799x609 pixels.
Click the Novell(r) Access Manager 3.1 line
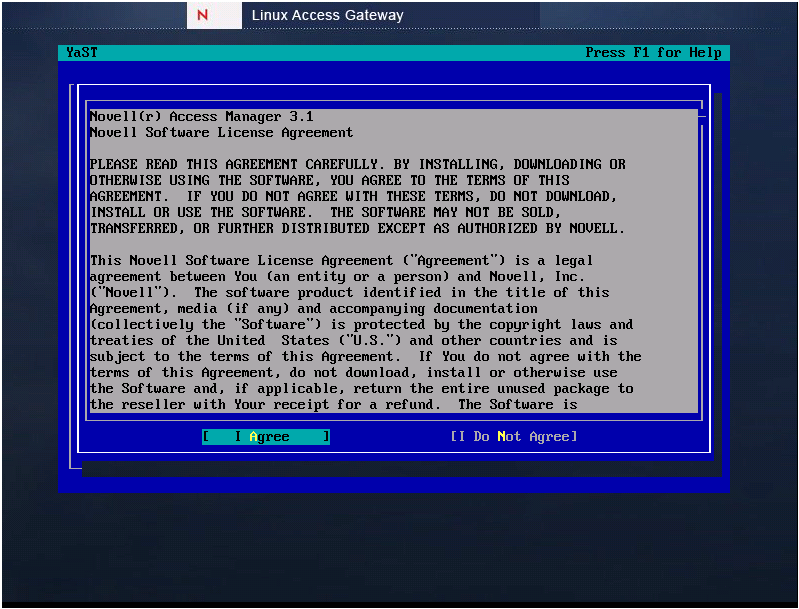(201, 117)
